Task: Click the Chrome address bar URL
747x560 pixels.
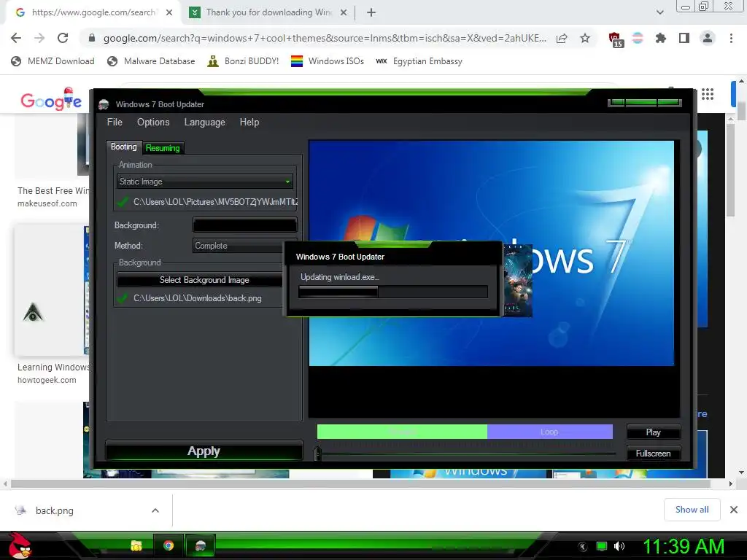Action: [325, 38]
